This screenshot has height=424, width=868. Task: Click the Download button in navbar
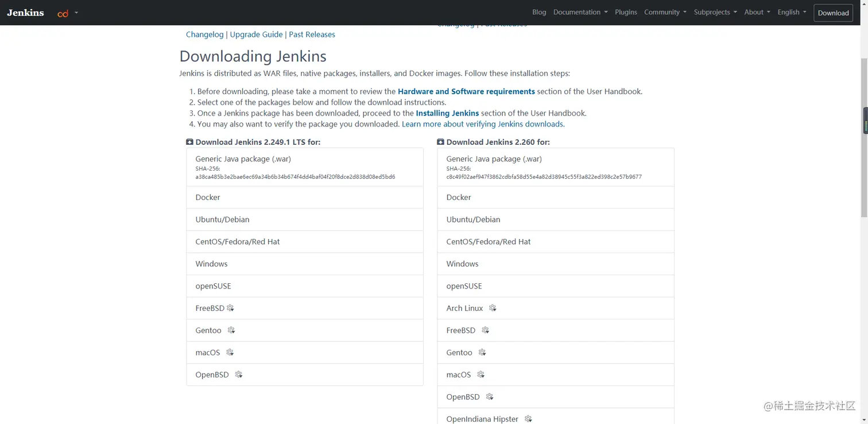[x=833, y=13]
